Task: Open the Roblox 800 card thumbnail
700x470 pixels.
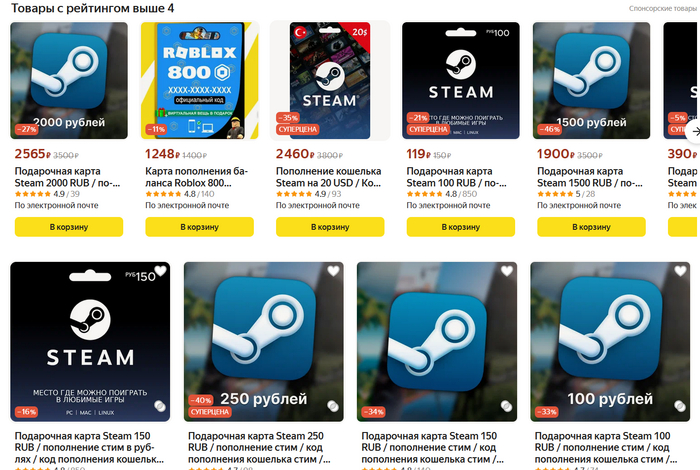Action: (x=200, y=80)
